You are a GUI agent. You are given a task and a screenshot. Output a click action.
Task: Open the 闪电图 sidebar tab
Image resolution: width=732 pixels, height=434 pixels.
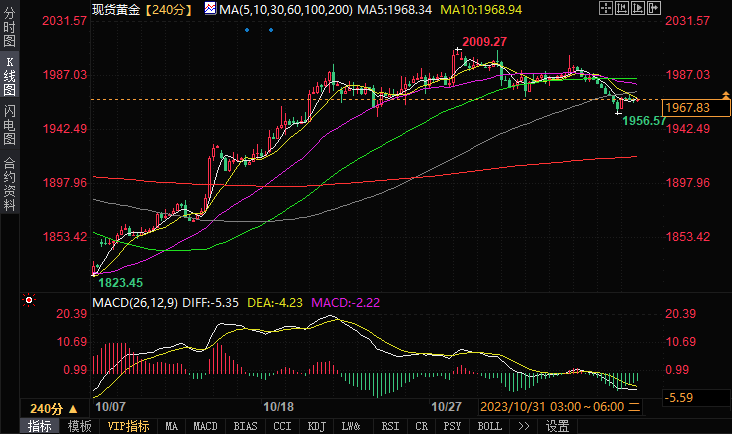[9, 124]
